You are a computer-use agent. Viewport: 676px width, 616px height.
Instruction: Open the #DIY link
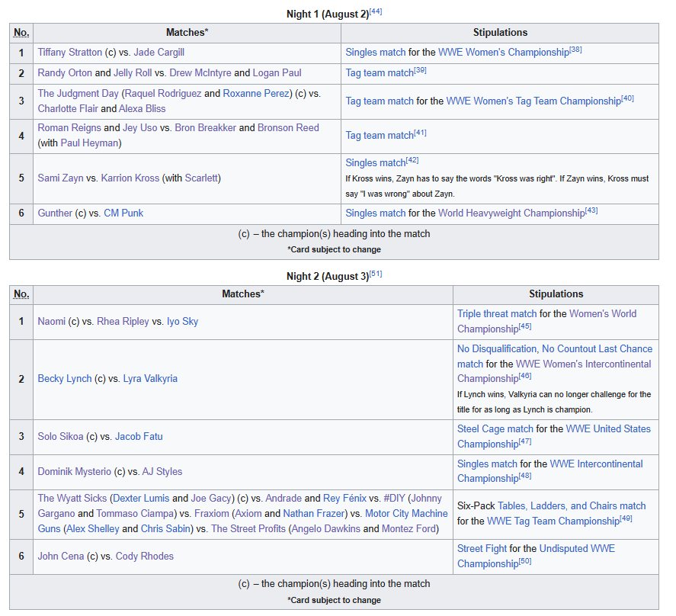click(x=394, y=499)
